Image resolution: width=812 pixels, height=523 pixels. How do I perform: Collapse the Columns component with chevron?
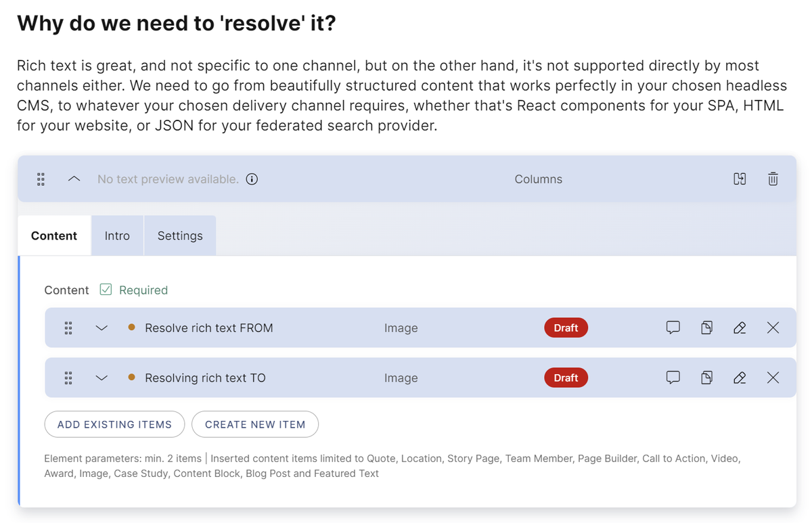click(x=74, y=179)
